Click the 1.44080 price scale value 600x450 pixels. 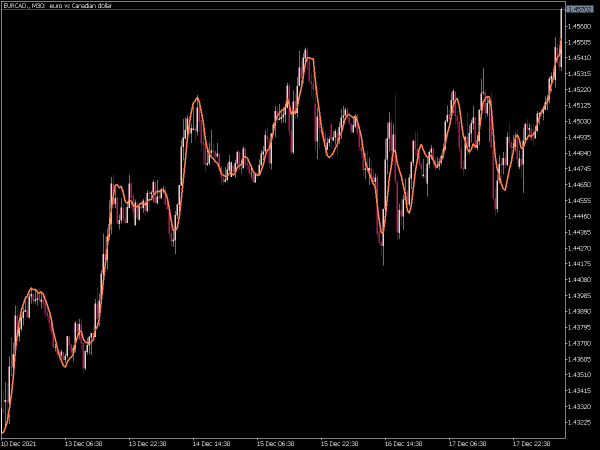click(x=580, y=279)
